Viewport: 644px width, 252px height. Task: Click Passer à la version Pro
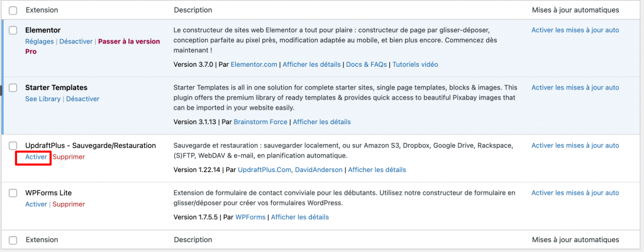coord(128,42)
